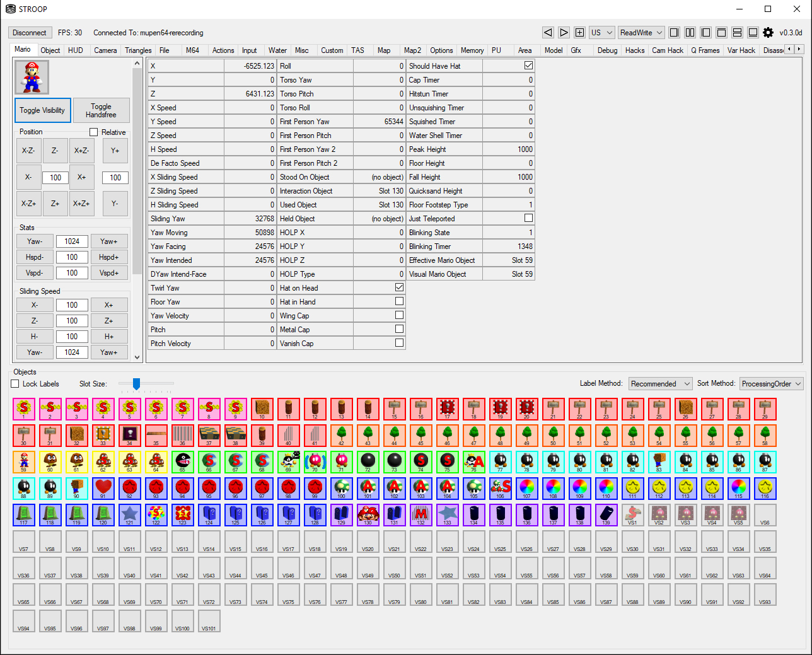The image size is (812, 655).
Task: Enable the Wing Cap checkbox
Action: pos(399,315)
